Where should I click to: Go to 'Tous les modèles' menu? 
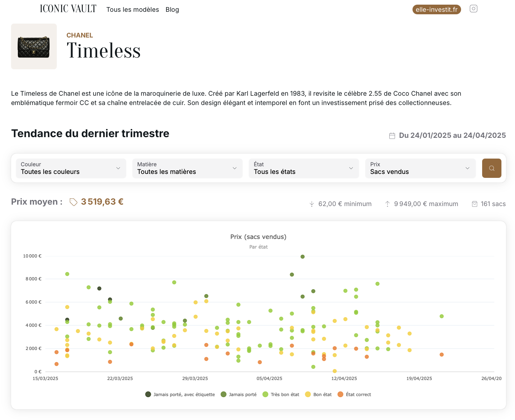coord(132,10)
